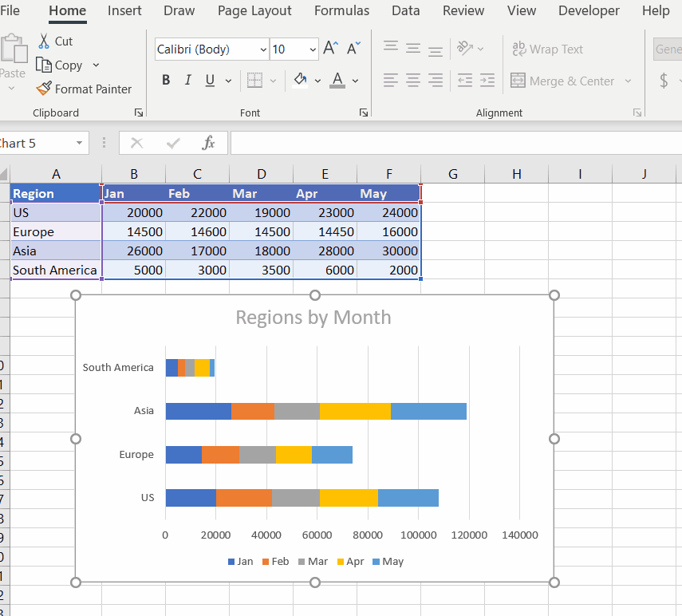
Task: Click the Select All corner triangle
Action: 4,175
